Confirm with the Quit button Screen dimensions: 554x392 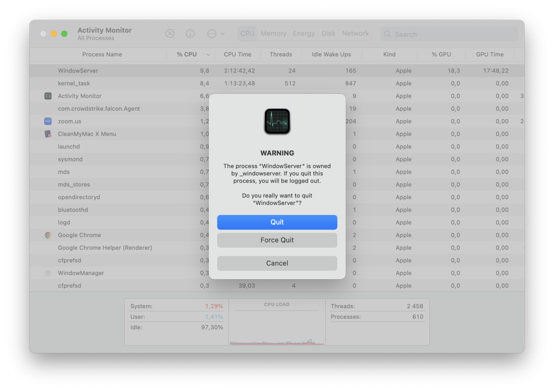coord(277,222)
